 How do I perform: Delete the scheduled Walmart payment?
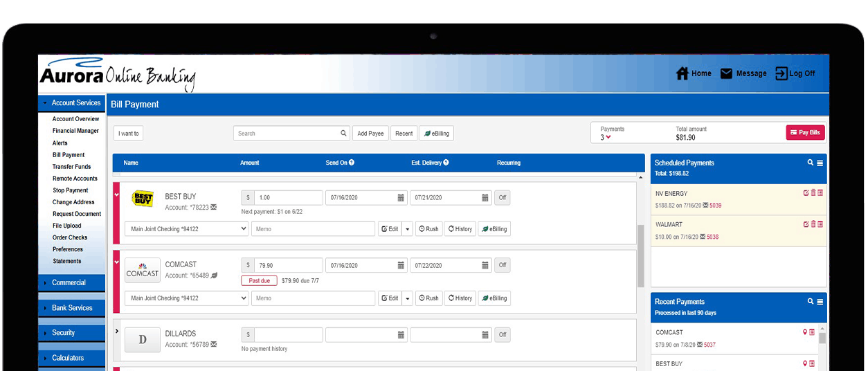coord(813,224)
